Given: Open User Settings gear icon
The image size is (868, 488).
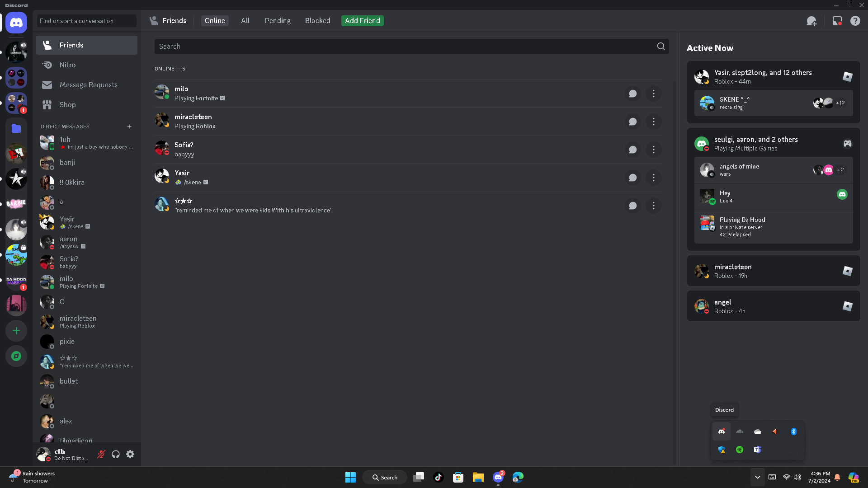Looking at the screenshot, I should [x=130, y=454].
